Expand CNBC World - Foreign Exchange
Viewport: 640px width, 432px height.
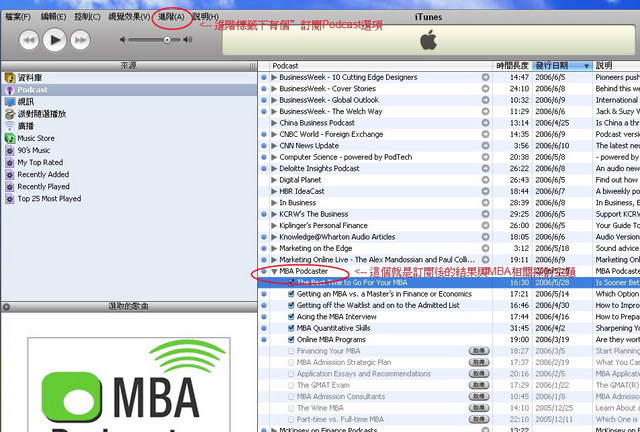[x=274, y=134]
